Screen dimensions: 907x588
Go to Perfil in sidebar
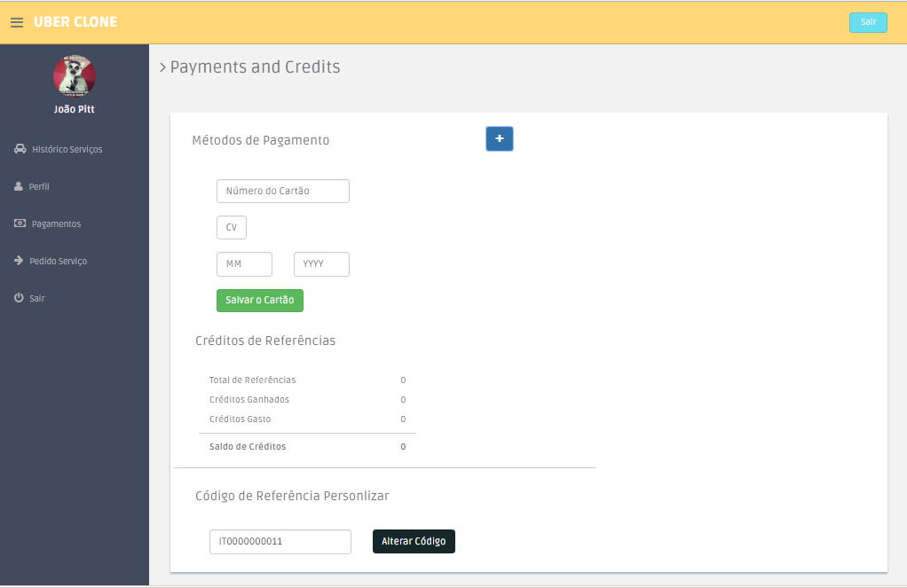pyautogui.click(x=39, y=187)
